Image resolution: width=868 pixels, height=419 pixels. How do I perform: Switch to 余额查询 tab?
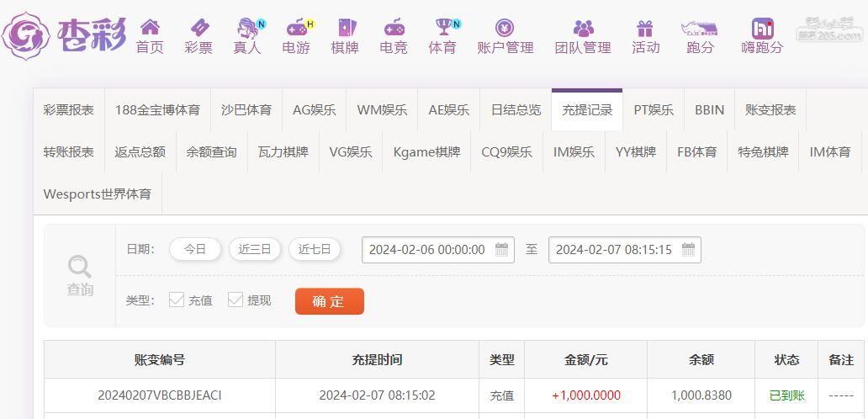pos(211,151)
